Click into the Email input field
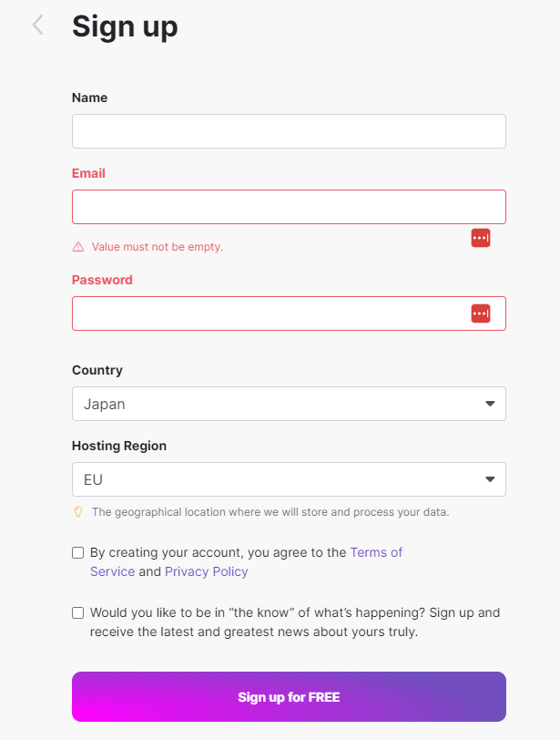The height and width of the screenshot is (740, 560). (x=289, y=207)
